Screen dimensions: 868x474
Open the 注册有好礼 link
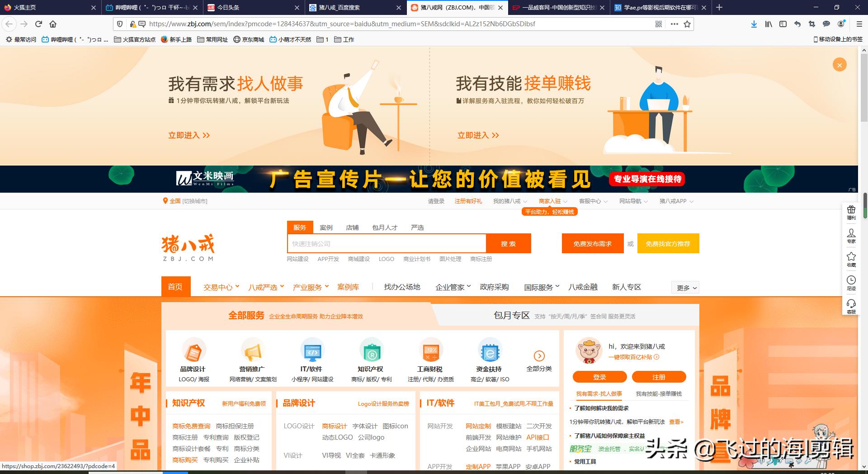468,201
